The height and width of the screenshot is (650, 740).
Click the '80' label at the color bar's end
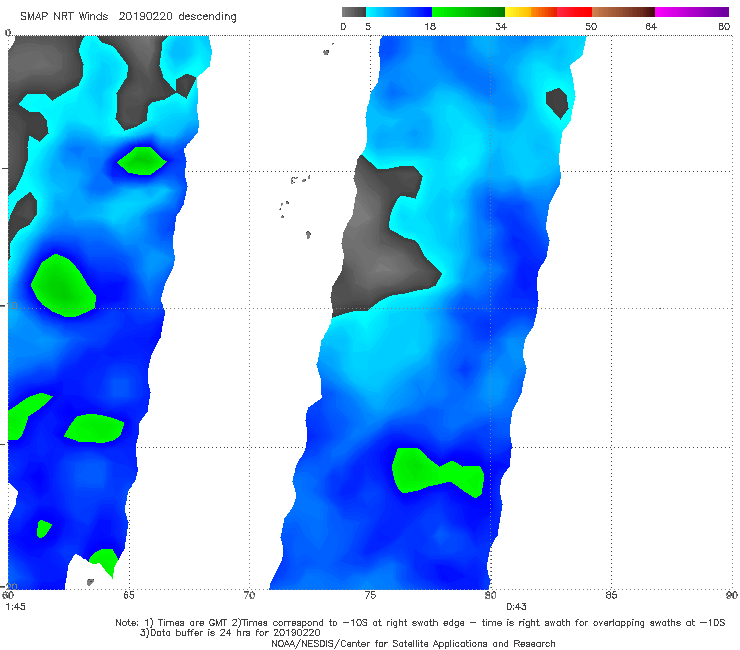[724, 27]
